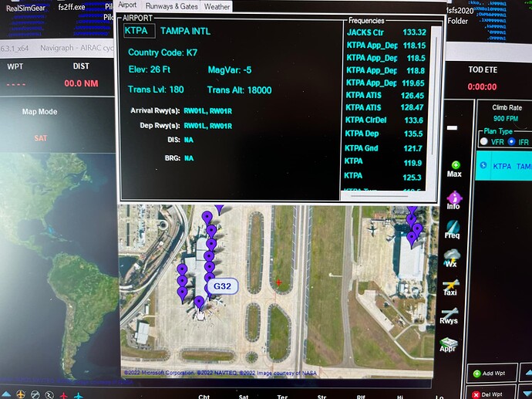Open the RealSimGear desktop shortcut
Screen dimensions: 532x399
(x=25, y=8)
